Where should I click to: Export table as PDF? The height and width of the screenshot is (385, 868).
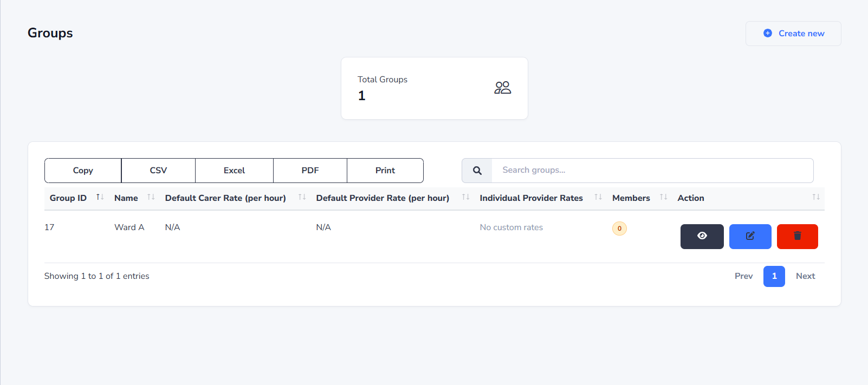coord(310,171)
